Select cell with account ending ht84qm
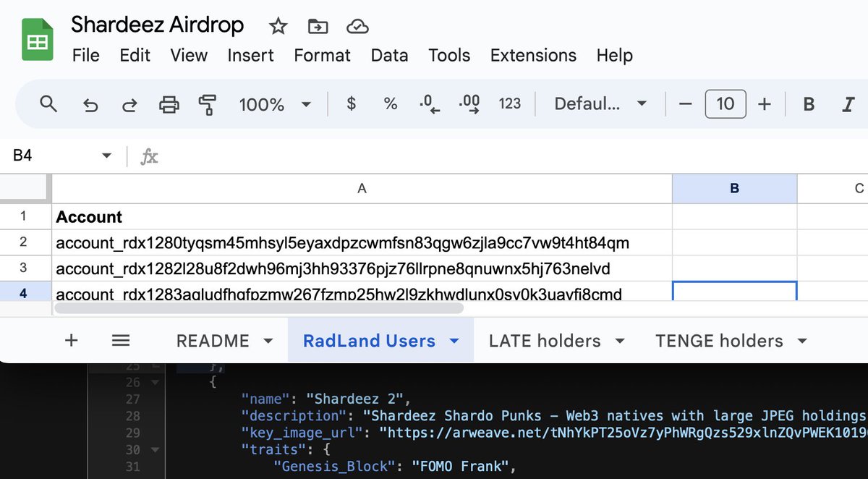The width and height of the screenshot is (868, 479). tap(362, 242)
